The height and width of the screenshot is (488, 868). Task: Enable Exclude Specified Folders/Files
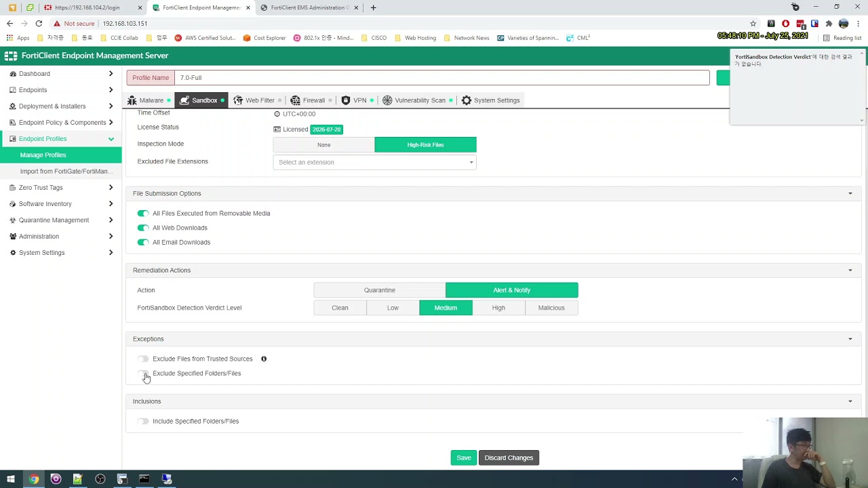(x=142, y=373)
